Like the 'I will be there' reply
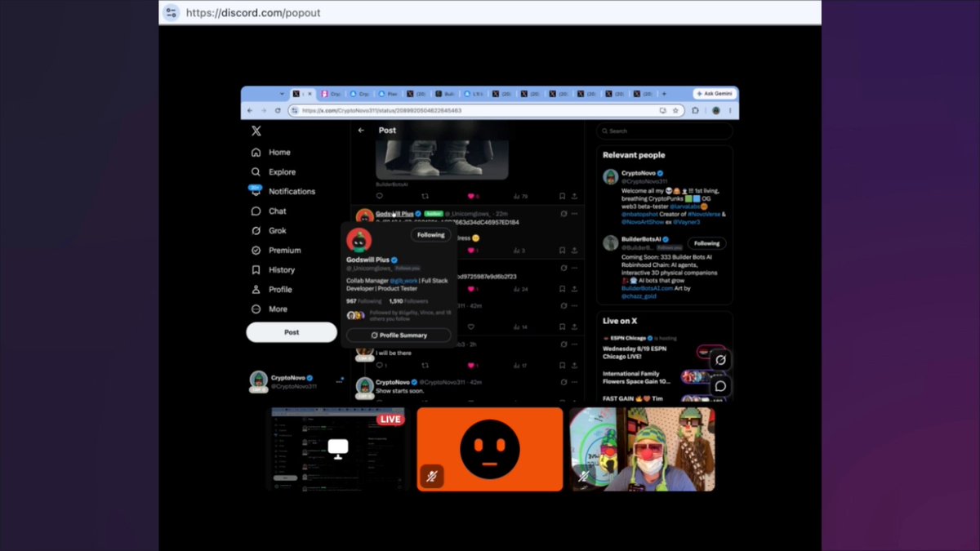The width and height of the screenshot is (980, 551). coord(471,366)
